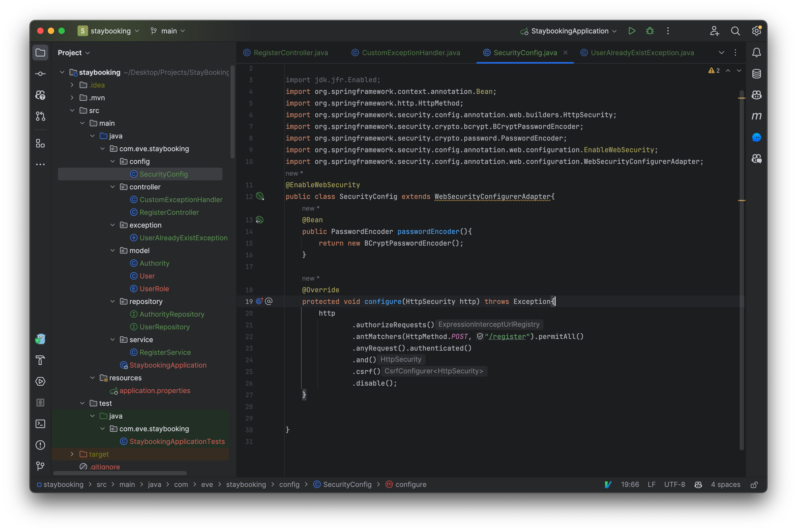Viewport: 797px width, 532px height.
Task: Switch to the RegisterController.java tab
Action: click(290, 53)
